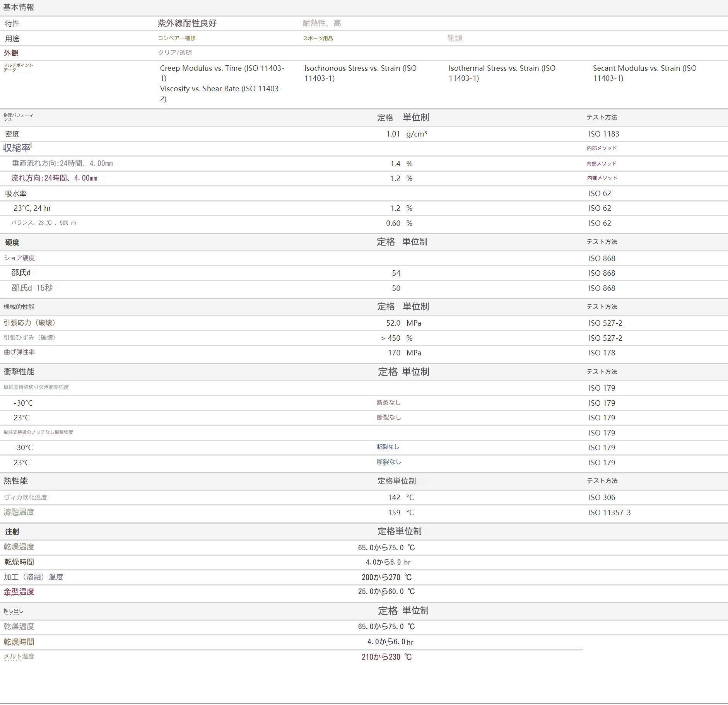The width and height of the screenshot is (728, 705).
Task: Select the 熱性能 section header
Action: point(15,481)
